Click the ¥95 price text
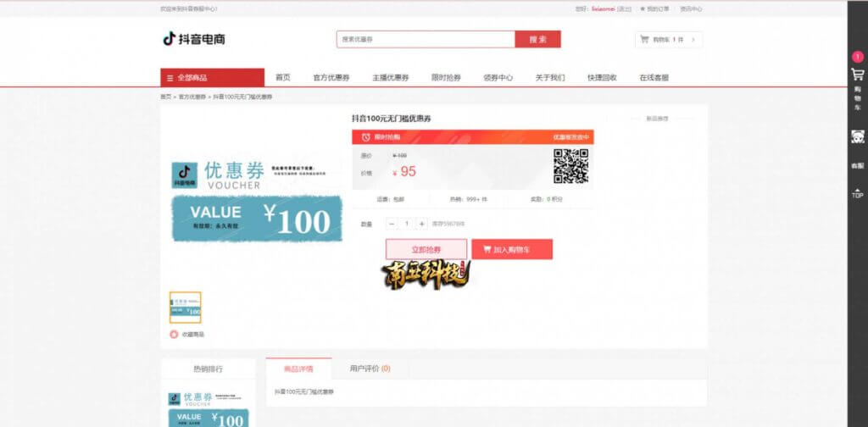The image size is (868, 427). [x=404, y=172]
